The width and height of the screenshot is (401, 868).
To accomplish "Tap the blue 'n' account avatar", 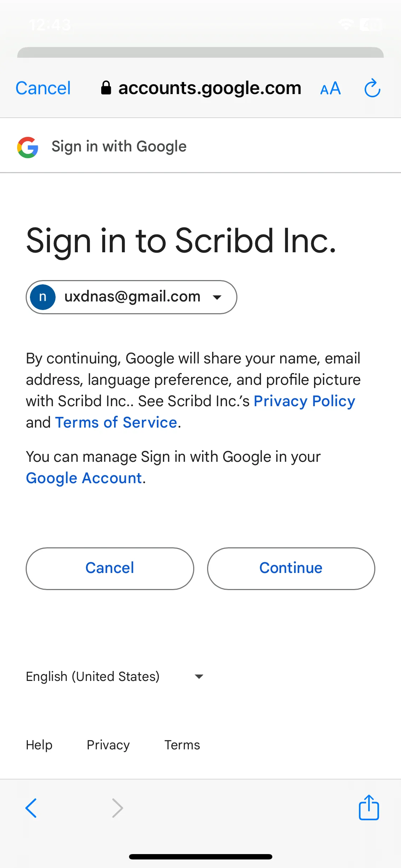I will click(43, 297).
